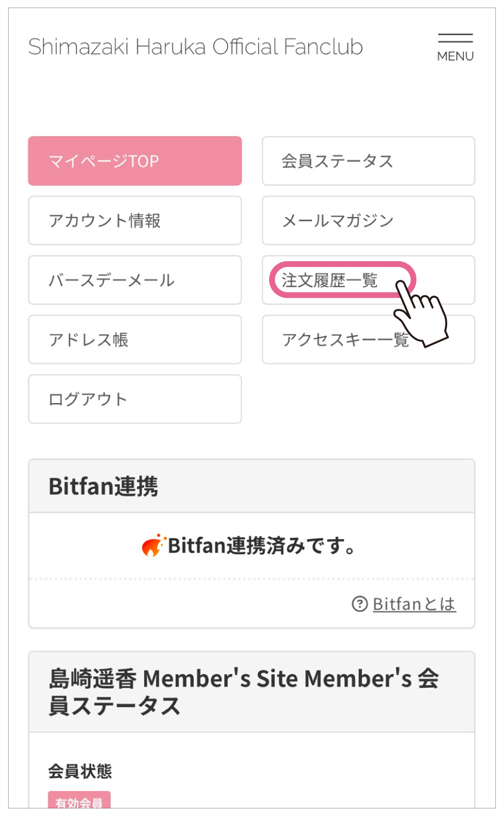Click the question mark help icon
The height and width of the screenshot is (816, 504).
(360, 604)
